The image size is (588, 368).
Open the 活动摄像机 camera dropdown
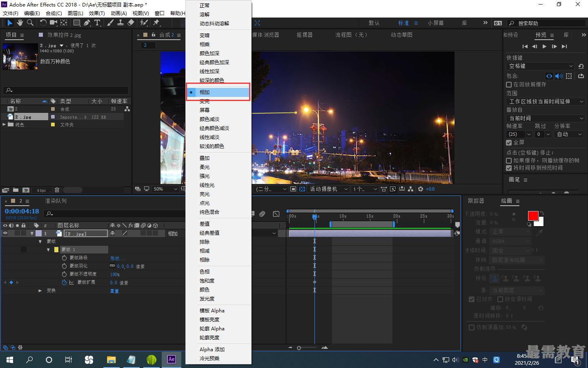328,189
